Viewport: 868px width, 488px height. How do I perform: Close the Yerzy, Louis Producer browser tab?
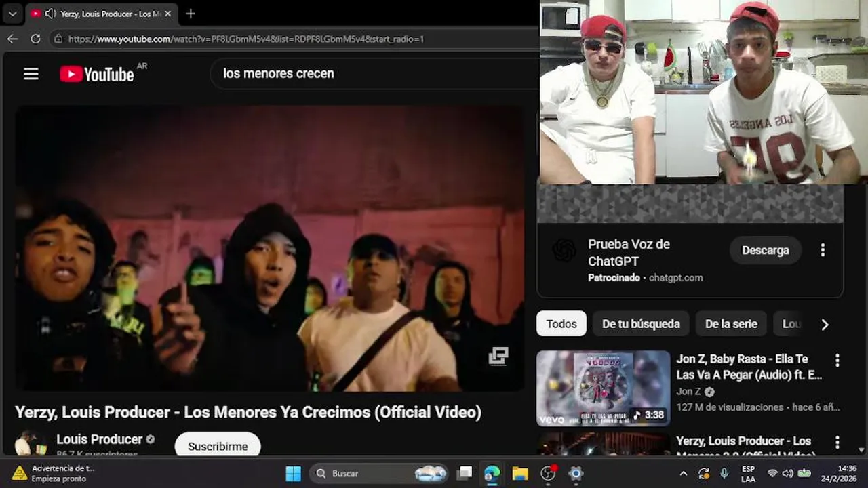coord(167,14)
